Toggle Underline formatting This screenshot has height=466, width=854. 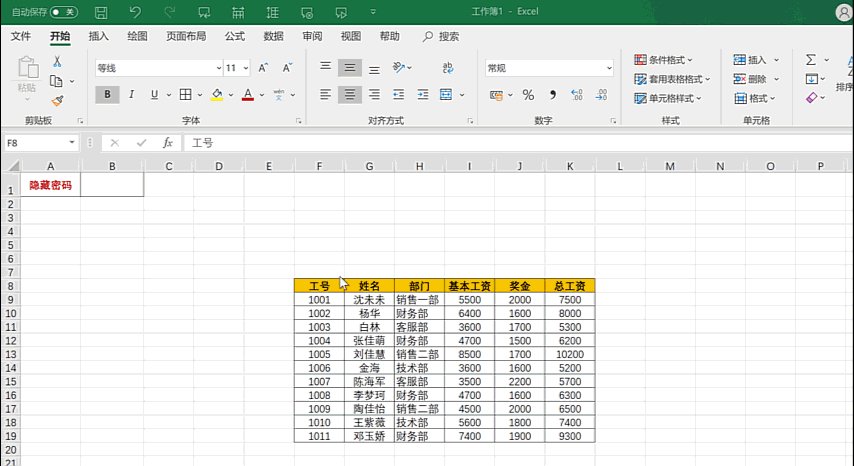coord(154,95)
